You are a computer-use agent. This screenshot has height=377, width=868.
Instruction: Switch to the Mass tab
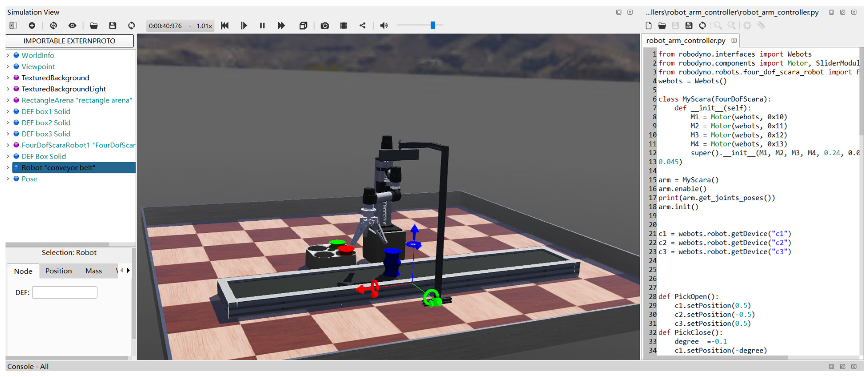pyautogui.click(x=94, y=271)
